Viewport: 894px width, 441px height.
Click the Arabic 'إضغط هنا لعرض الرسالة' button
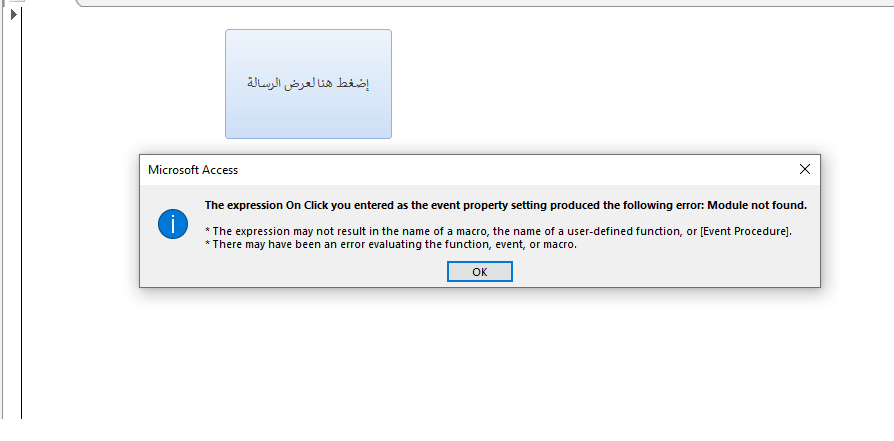308,84
